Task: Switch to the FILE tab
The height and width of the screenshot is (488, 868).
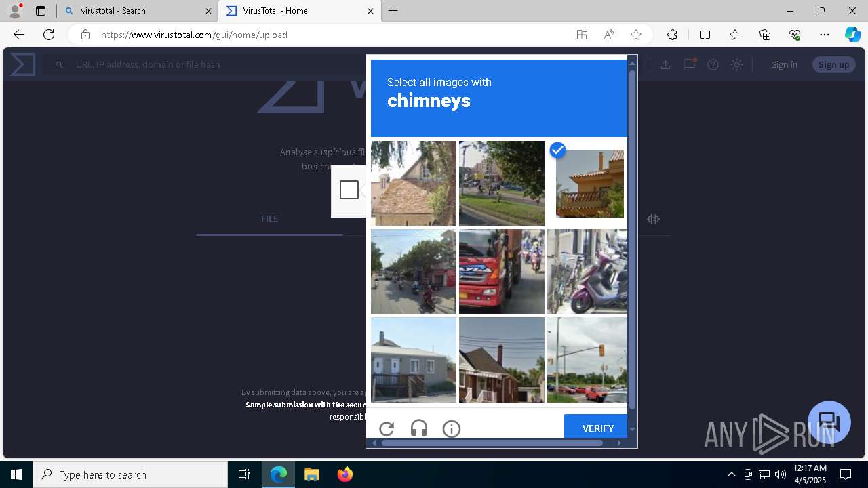Action: (x=270, y=218)
